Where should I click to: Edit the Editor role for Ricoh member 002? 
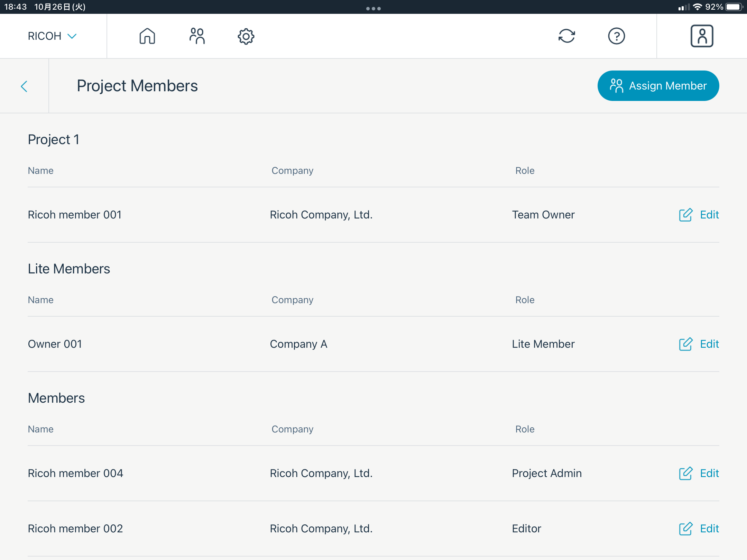[x=699, y=528]
